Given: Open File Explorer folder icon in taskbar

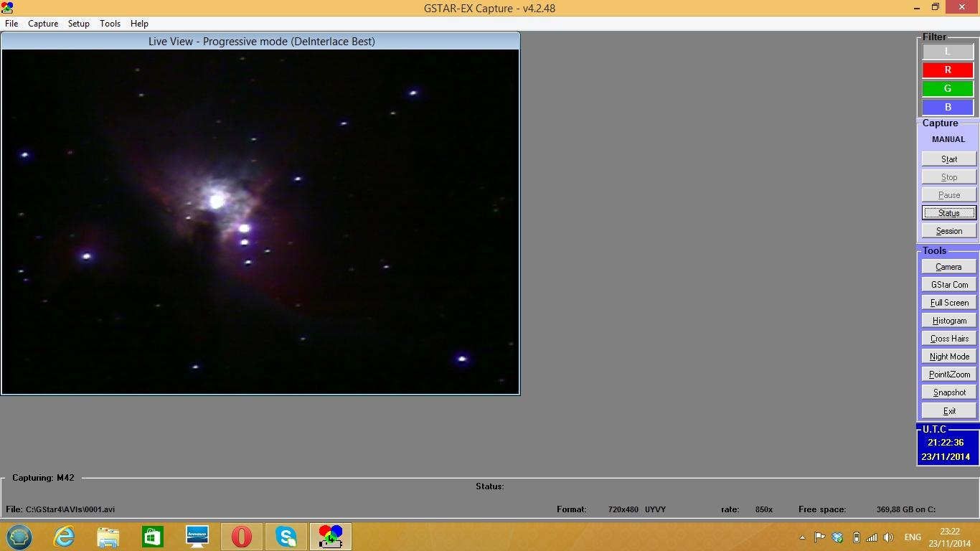Looking at the screenshot, I should [108, 537].
